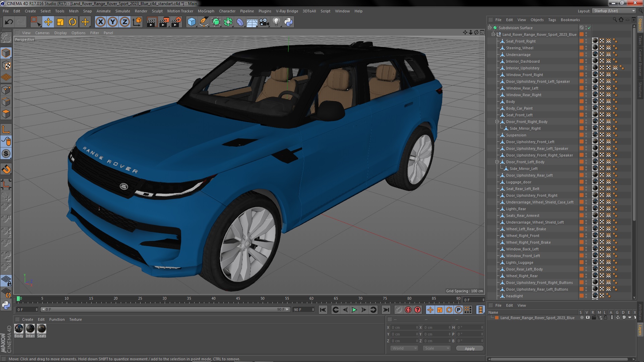Click frame 45 on the timeline ruler
The height and width of the screenshot is (362, 644).
click(x=238, y=299)
